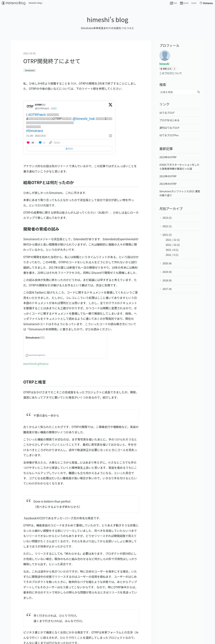Viewport: 215px width, 644px height.
Task: Click the tweet info circle icon
Action: click(x=110, y=136)
